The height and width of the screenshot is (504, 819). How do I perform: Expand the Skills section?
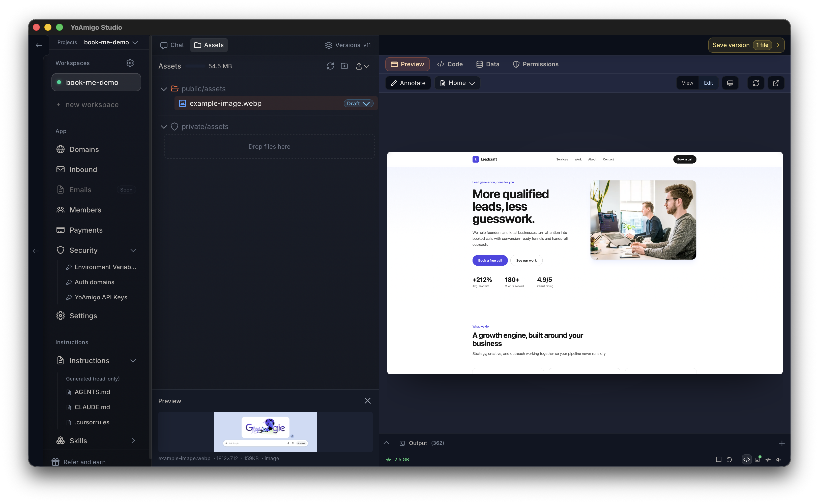click(x=133, y=441)
